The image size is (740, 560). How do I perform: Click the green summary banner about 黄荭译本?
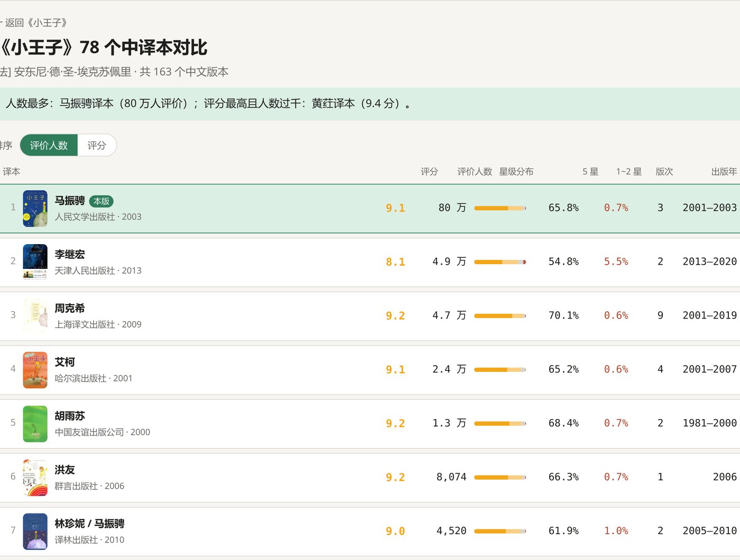pyautogui.click(x=370, y=104)
